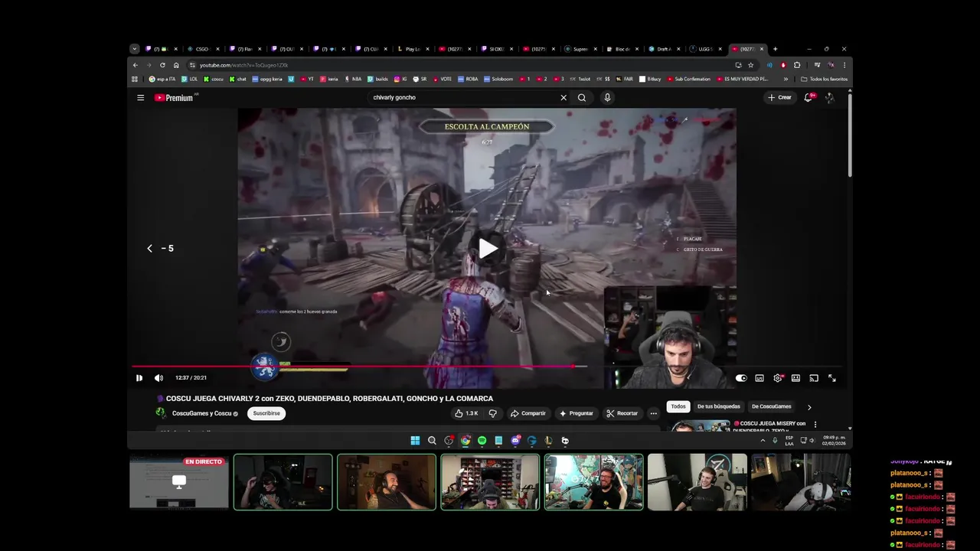Open the Sub Confirmation bookmark
This screenshot has height=551, width=980.
click(x=689, y=79)
